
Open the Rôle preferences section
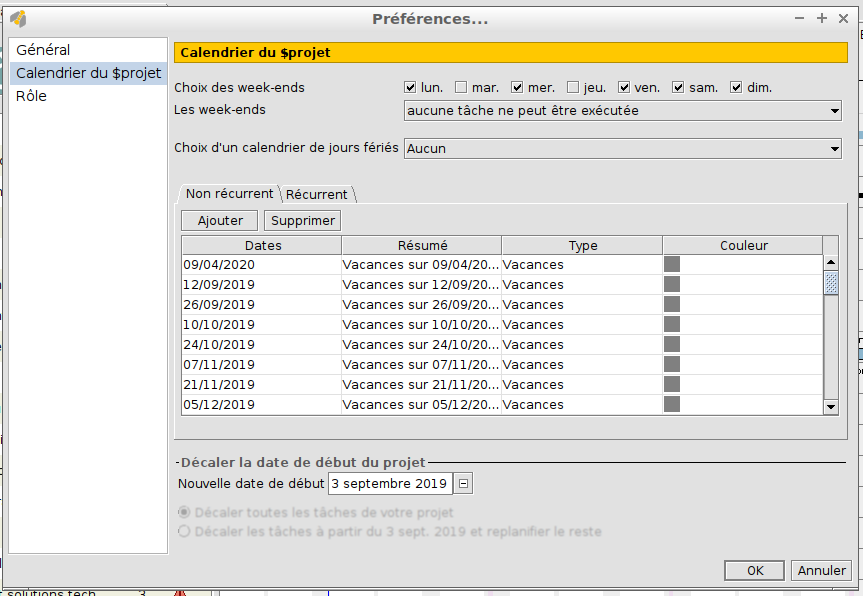pos(31,96)
